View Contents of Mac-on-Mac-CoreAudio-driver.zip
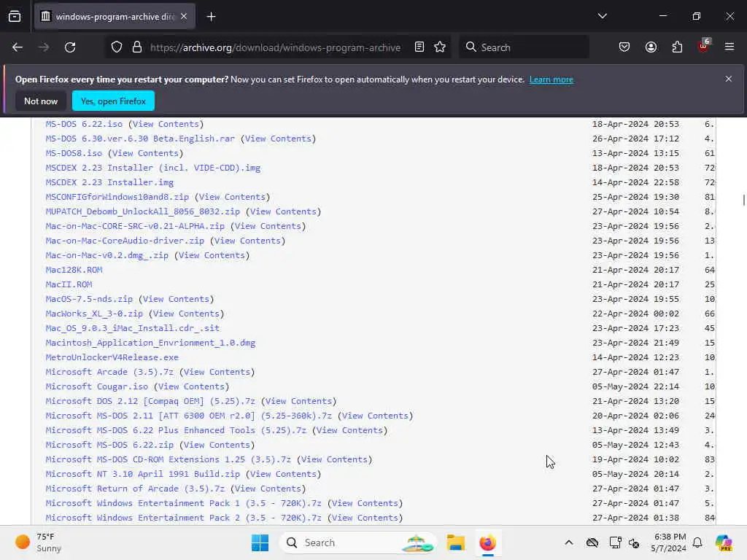747x560 pixels. tap(248, 241)
